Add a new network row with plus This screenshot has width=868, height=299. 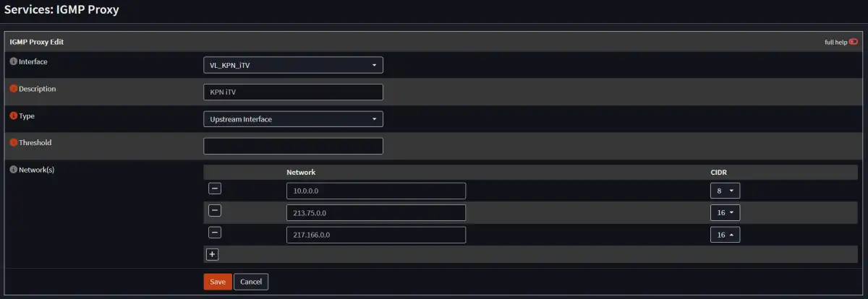(213, 254)
